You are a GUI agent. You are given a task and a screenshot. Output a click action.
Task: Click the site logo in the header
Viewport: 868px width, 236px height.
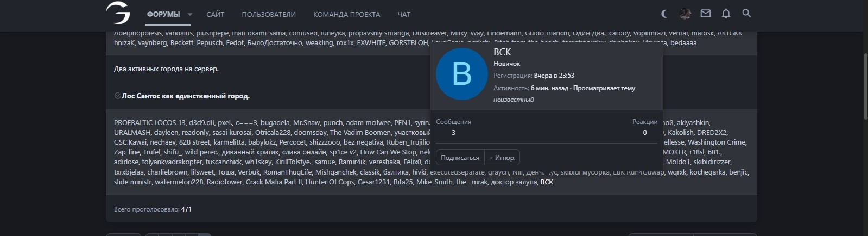[x=118, y=13]
